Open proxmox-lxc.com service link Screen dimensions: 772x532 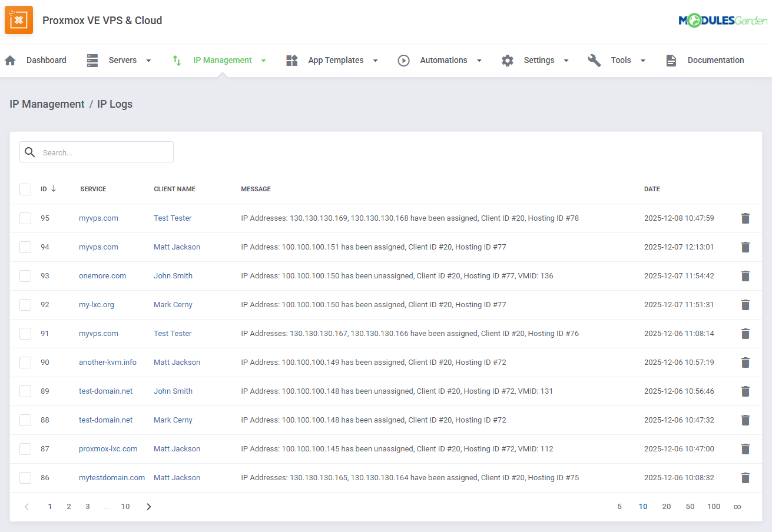point(108,449)
